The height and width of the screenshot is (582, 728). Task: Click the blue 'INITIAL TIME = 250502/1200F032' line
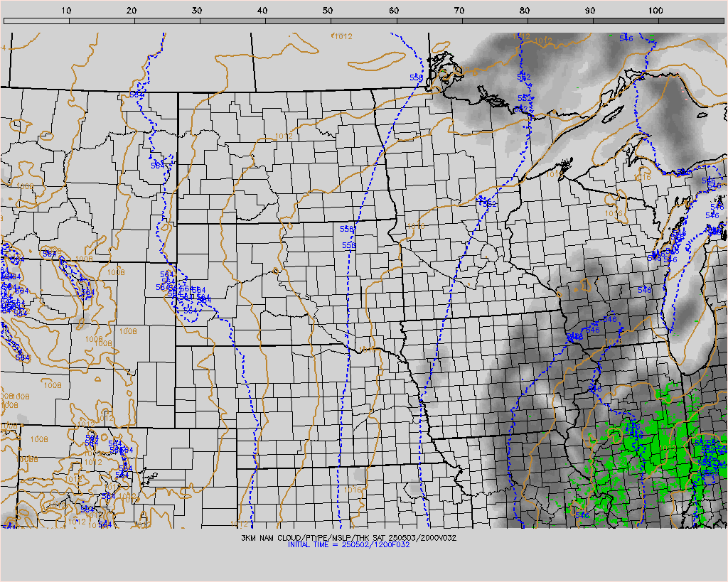(x=348, y=544)
